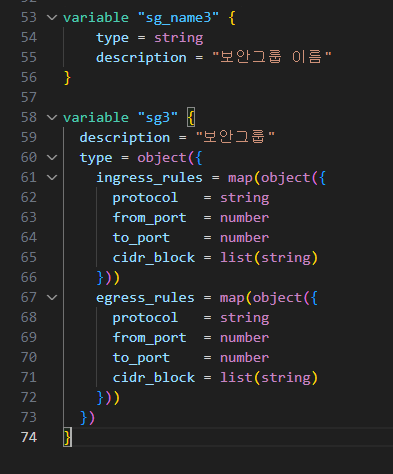
Task: Click protocol key on line 62
Action: [x=145, y=198]
